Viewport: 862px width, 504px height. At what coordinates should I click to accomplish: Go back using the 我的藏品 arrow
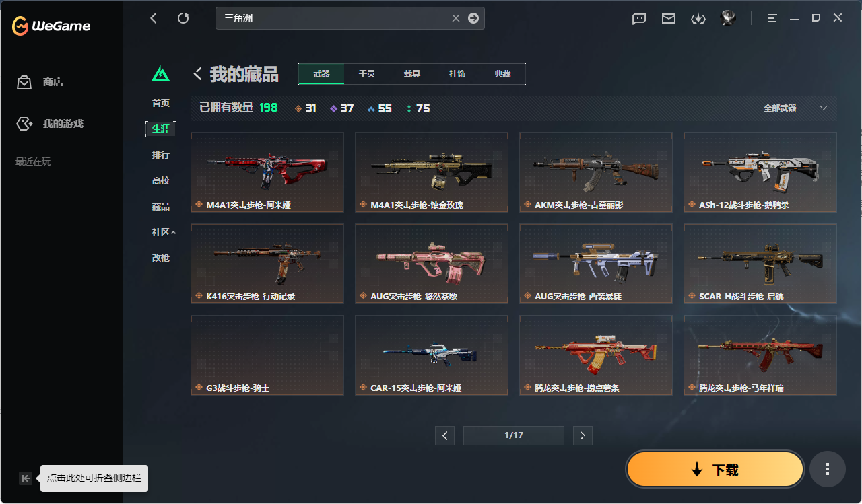(x=198, y=73)
